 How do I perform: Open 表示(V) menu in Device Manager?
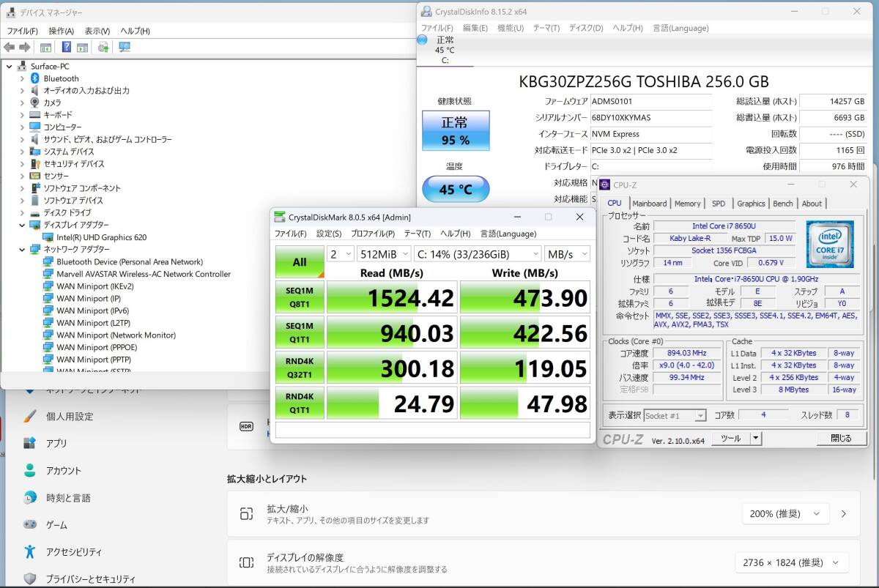tap(97, 31)
